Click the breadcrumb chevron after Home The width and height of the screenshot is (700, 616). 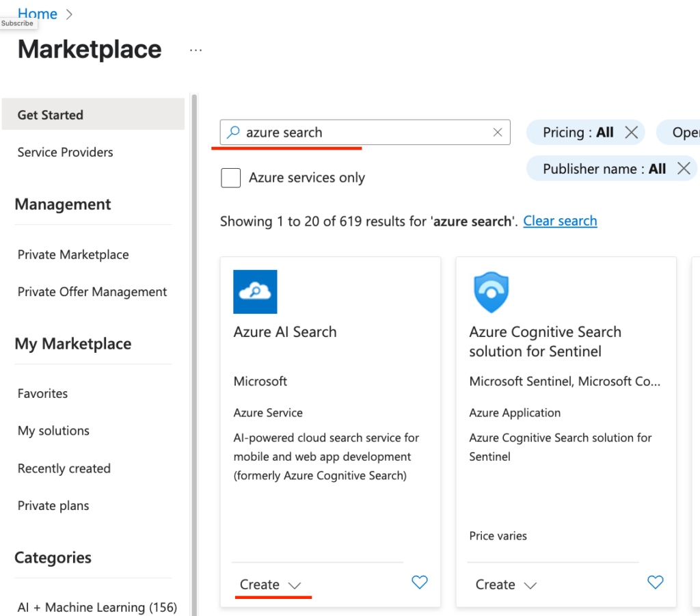(69, 14)
